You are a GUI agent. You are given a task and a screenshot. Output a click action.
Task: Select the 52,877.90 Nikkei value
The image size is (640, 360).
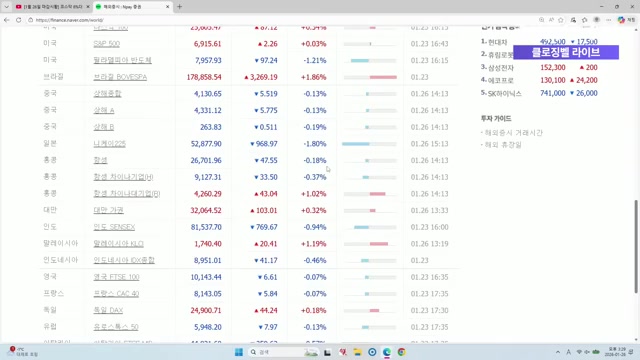point(206,144)
